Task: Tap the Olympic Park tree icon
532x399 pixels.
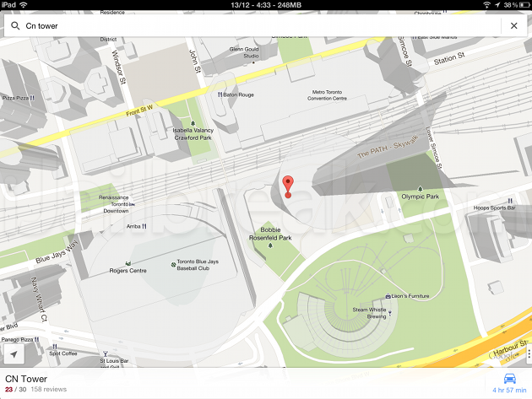Action: tap(420, 188)
